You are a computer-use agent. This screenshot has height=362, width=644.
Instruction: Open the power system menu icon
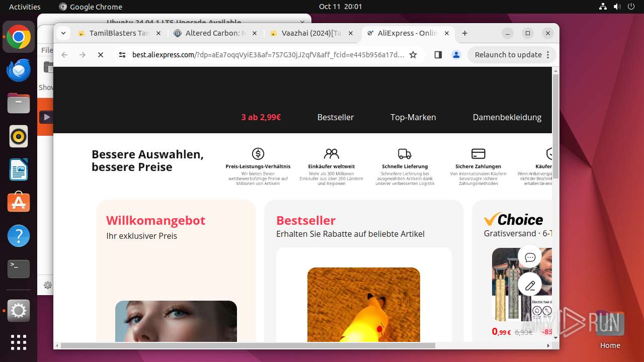pyautogui.click(x=631, y=7)
